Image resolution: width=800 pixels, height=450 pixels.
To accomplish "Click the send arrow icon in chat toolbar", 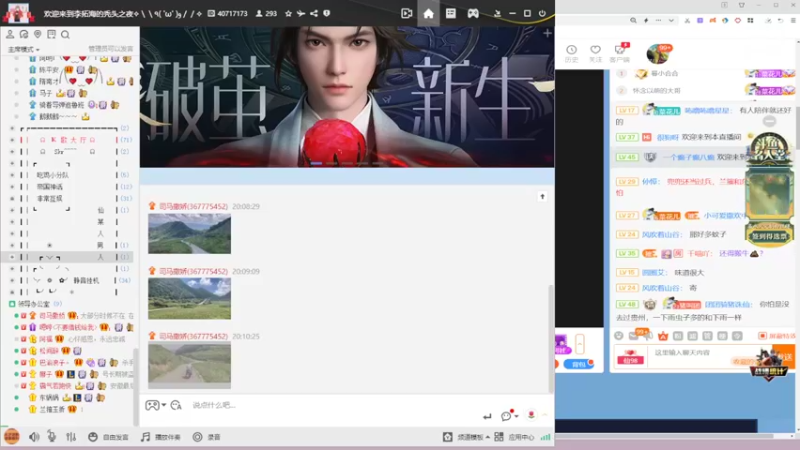I will [487, 416].
